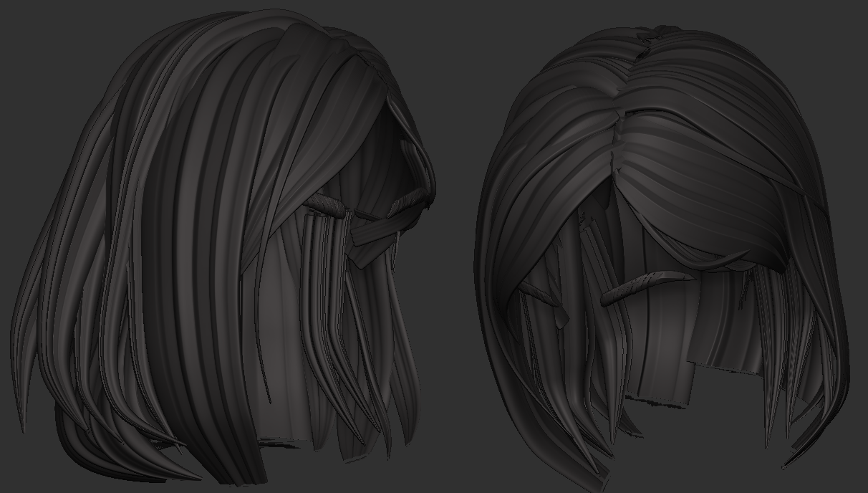Screen dimensions: 868x493
Task: Select the hair model with the center parting
Action: click(x=662, y=258)
